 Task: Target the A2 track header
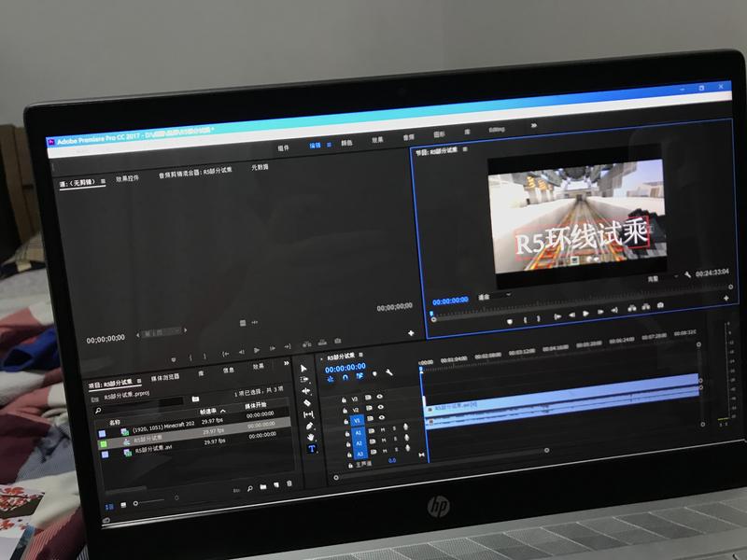(359, 443)
